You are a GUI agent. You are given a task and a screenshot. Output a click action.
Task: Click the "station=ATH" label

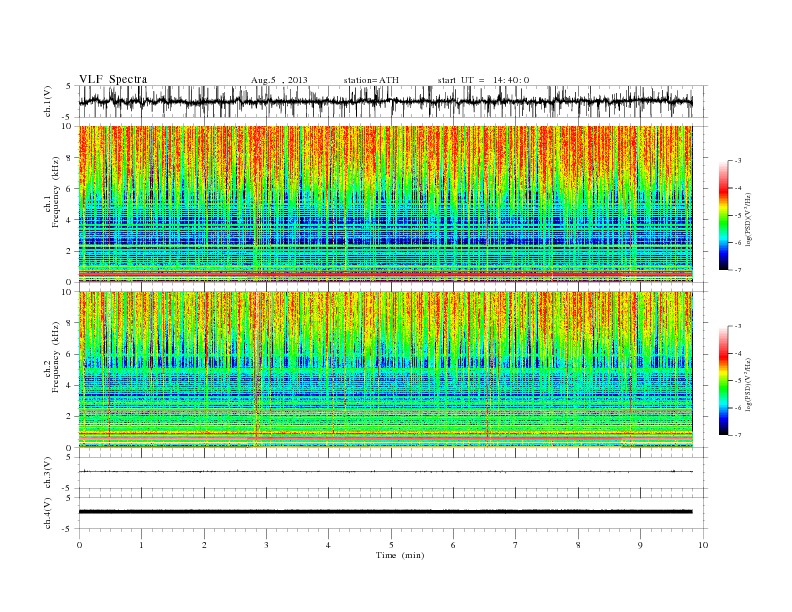pos(371,80)
